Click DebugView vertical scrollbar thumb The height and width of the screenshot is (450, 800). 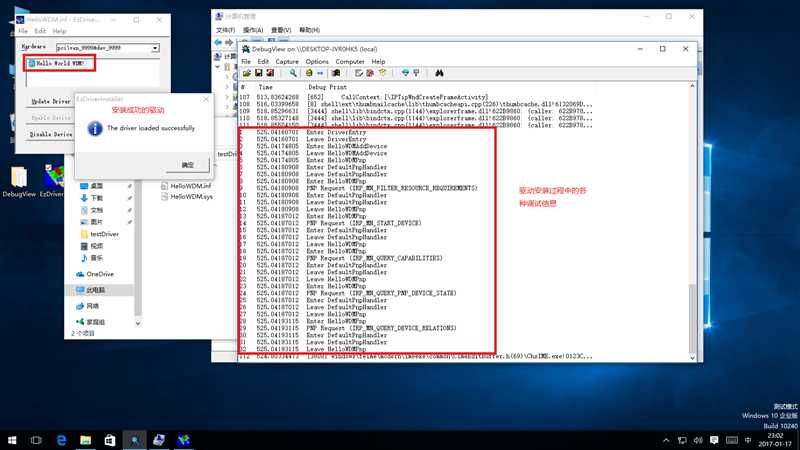pyautogui.click(x=692, y=317)
